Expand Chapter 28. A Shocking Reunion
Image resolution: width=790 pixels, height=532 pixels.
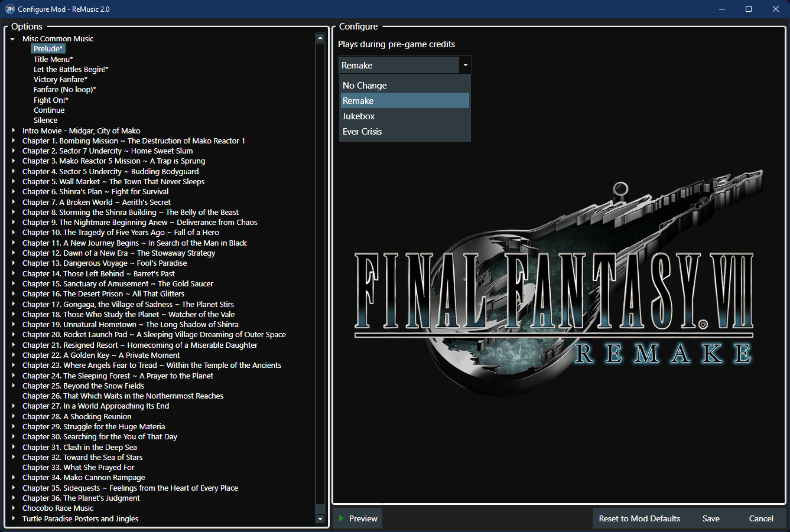(13, 416)
